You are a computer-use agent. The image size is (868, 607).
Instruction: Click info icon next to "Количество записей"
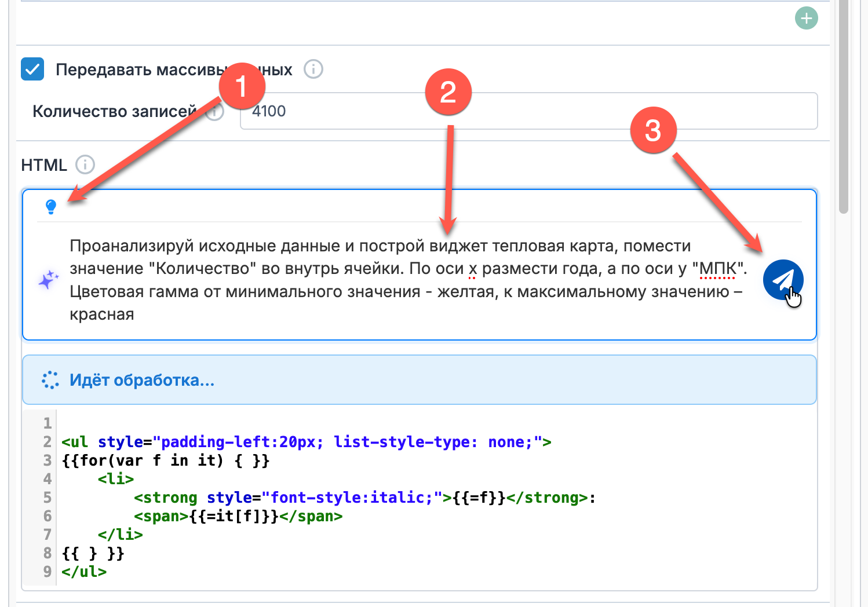[x=216, y=112]
